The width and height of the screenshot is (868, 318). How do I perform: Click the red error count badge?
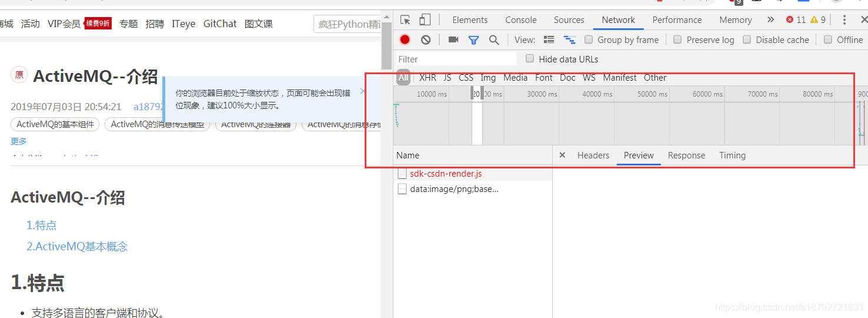tap(796, 20)
